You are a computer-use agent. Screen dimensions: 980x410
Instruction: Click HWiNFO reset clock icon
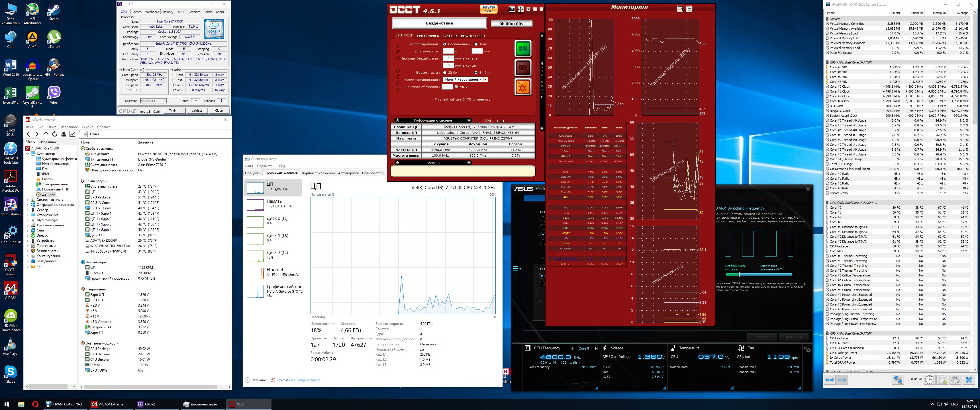tap(929, 380)
